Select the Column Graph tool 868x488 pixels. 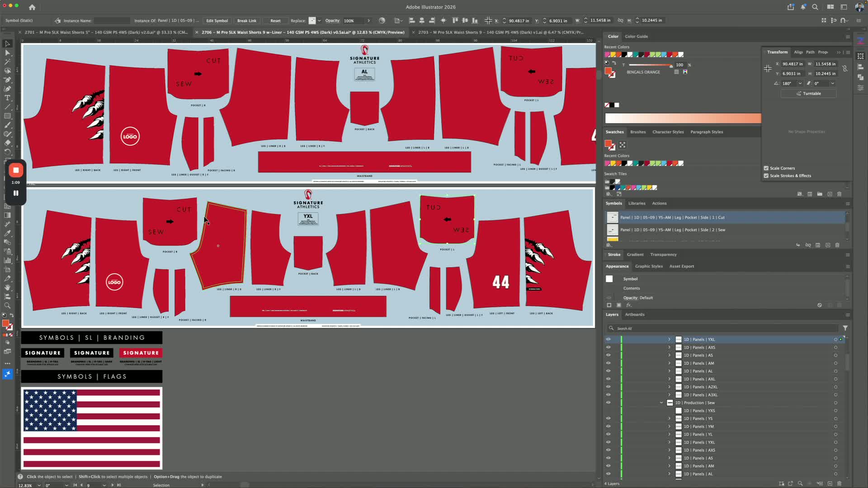click(x=7, y=260)
